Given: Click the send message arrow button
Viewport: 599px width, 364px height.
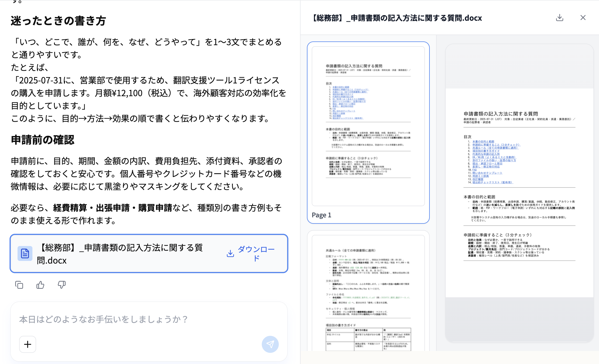Looking at the screenshot, I should (270, 344).
